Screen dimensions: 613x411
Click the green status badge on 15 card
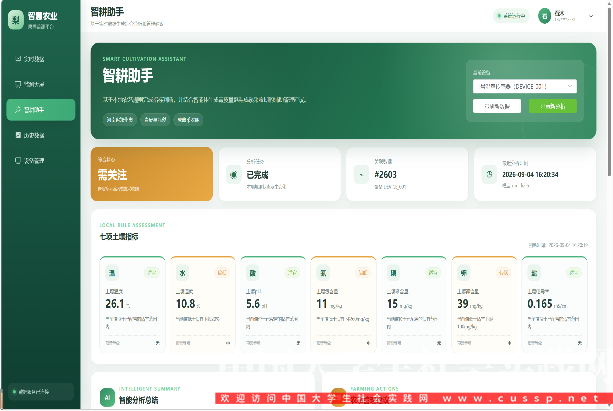click(x=433, y=273)
